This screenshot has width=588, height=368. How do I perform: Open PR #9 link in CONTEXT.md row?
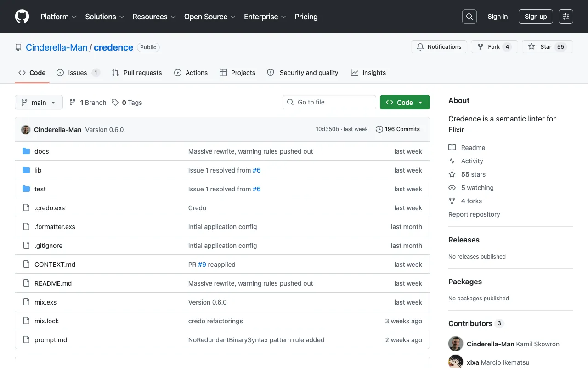coord(202,264)
